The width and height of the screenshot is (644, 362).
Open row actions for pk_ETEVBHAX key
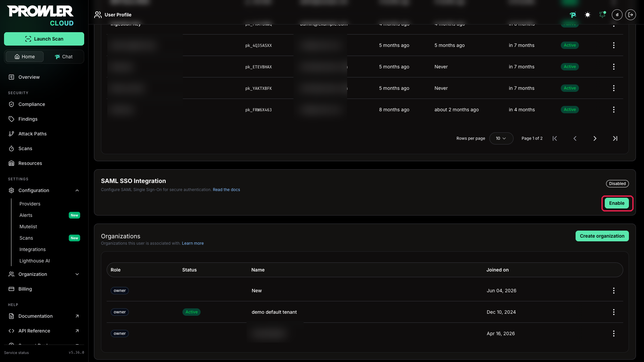pyautogui.click(x=614, y=67)
